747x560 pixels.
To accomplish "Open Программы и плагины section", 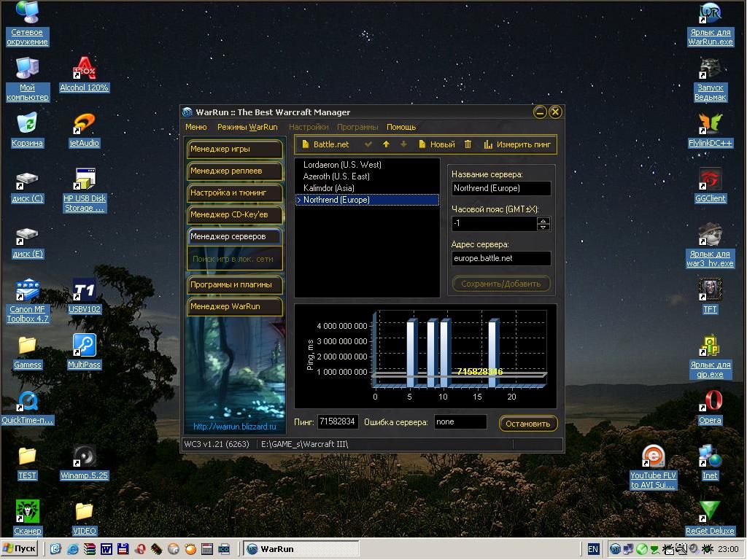I will 235,285.
